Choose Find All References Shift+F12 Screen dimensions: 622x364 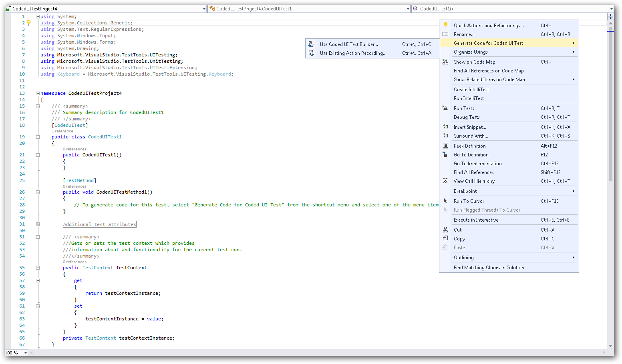click(509, 172)
